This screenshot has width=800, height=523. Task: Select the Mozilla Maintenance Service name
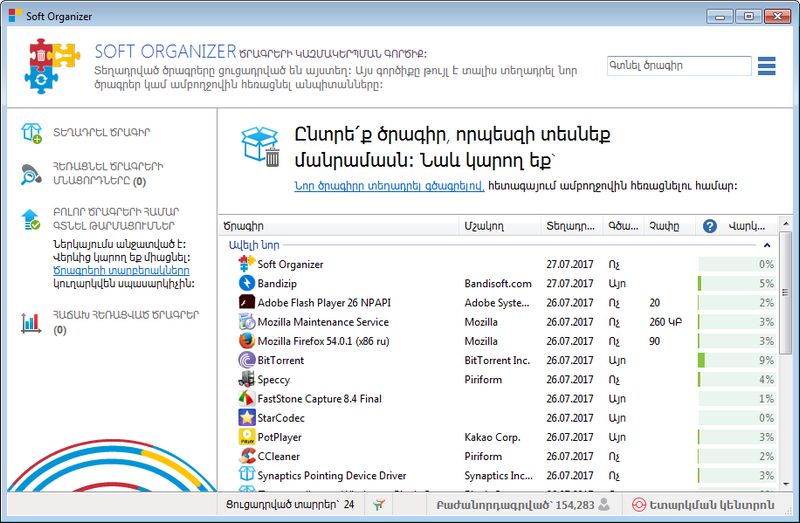tap(323, 322)
